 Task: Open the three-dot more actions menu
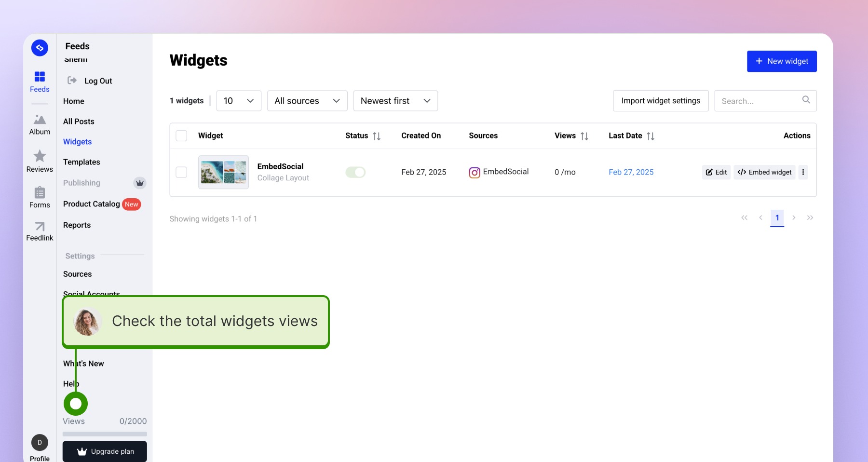point(803,172)
